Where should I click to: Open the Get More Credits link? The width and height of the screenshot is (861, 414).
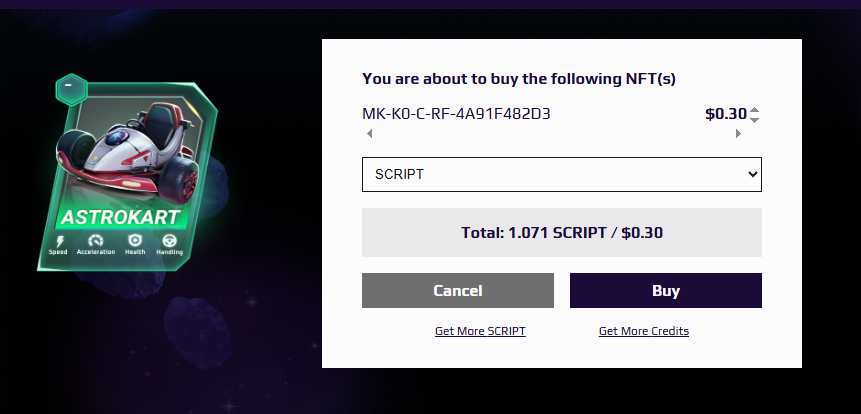pyautogui.click(x=644, y=331)
